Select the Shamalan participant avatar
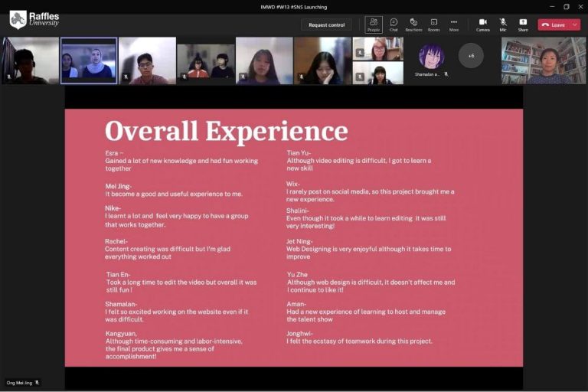 point(431,56)
